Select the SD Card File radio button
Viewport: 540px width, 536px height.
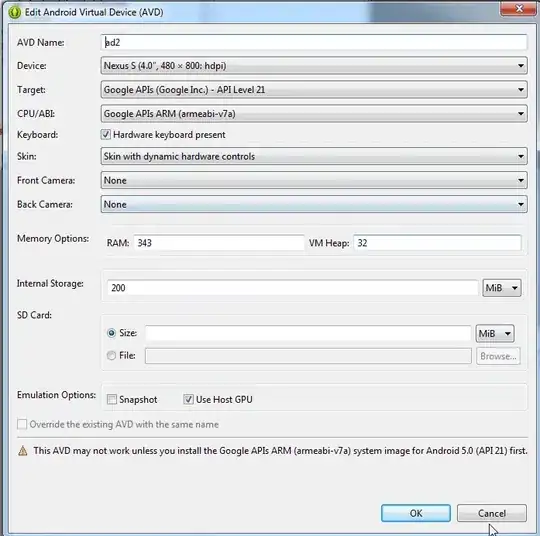(111, 355)
